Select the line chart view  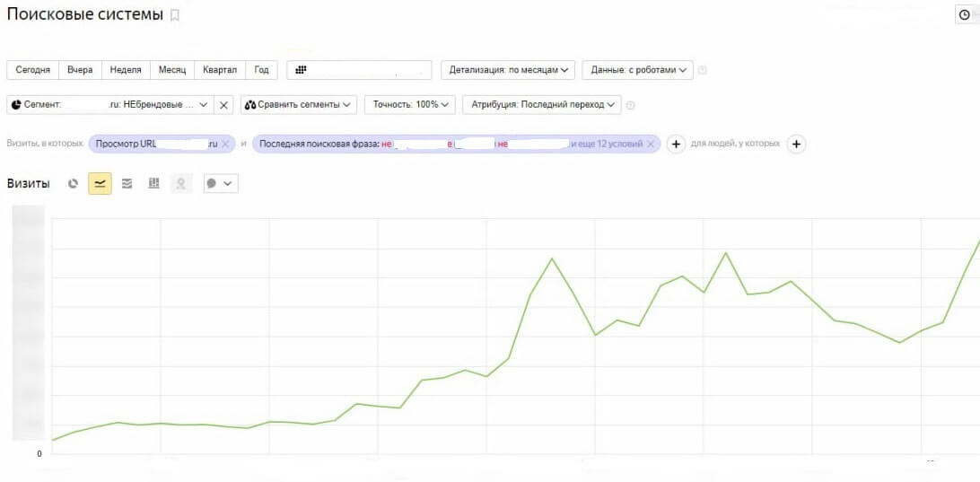pos(100,184)
